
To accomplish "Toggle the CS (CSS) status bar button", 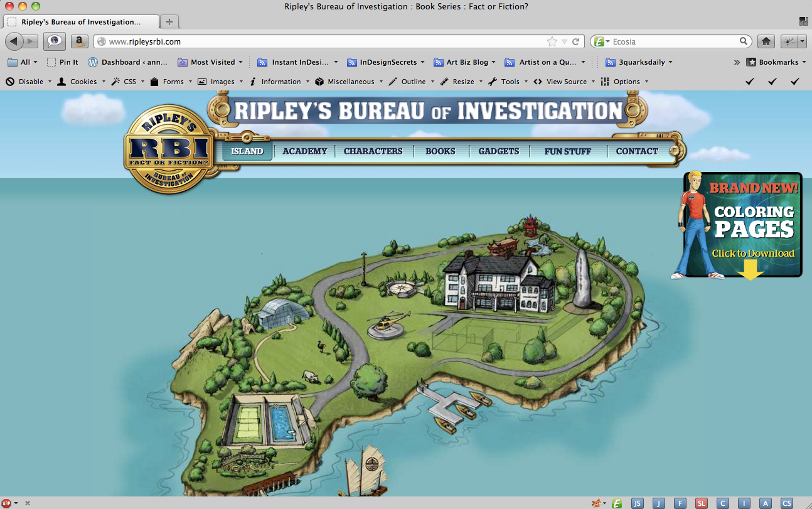I will 786,503.
